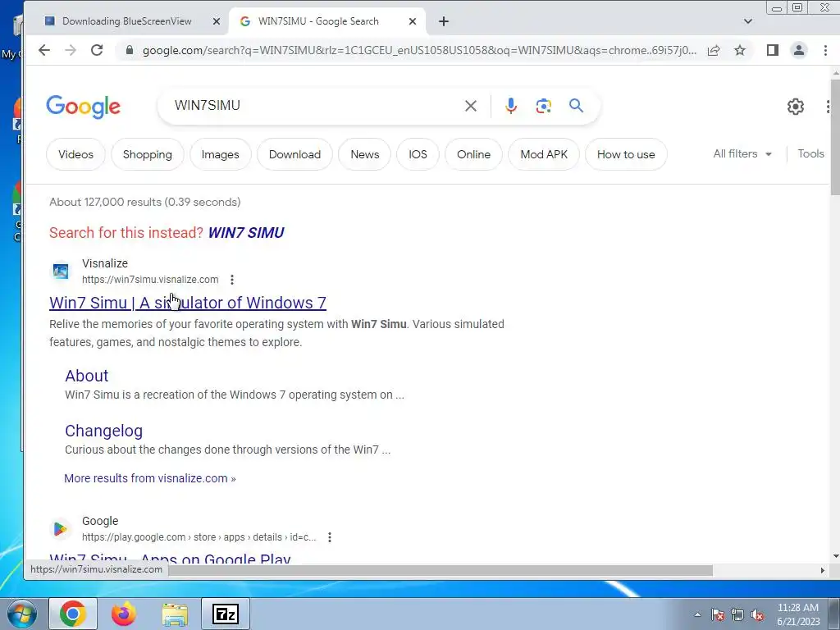840x630 pixels.
Task: Open Win7 Simu simulator result link
Action: click(x=188, y=303)
